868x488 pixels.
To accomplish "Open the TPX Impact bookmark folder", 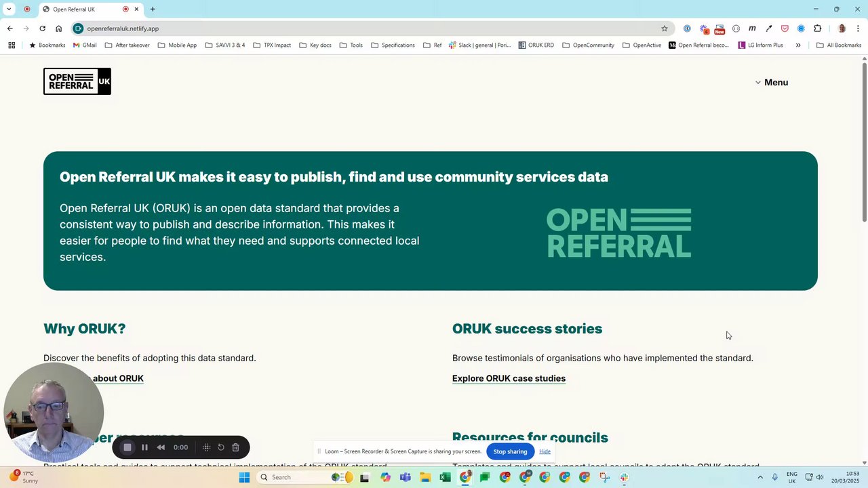I will click(272, 45).
